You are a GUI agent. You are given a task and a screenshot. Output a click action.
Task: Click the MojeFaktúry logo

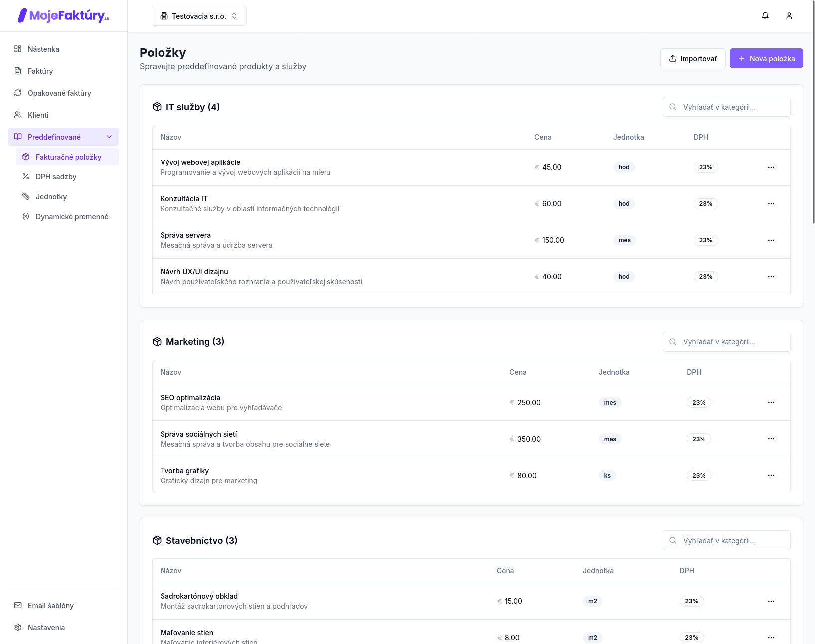[x=63, y=16]
